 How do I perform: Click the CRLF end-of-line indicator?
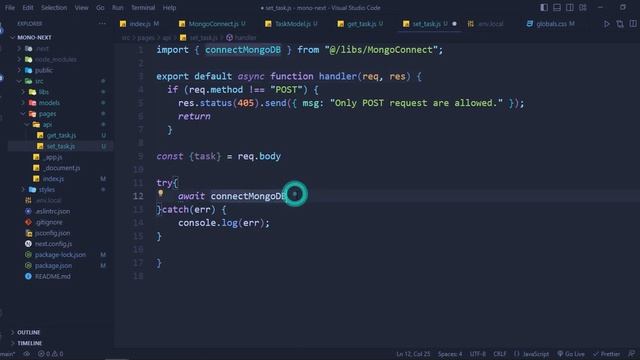point(500,354)
